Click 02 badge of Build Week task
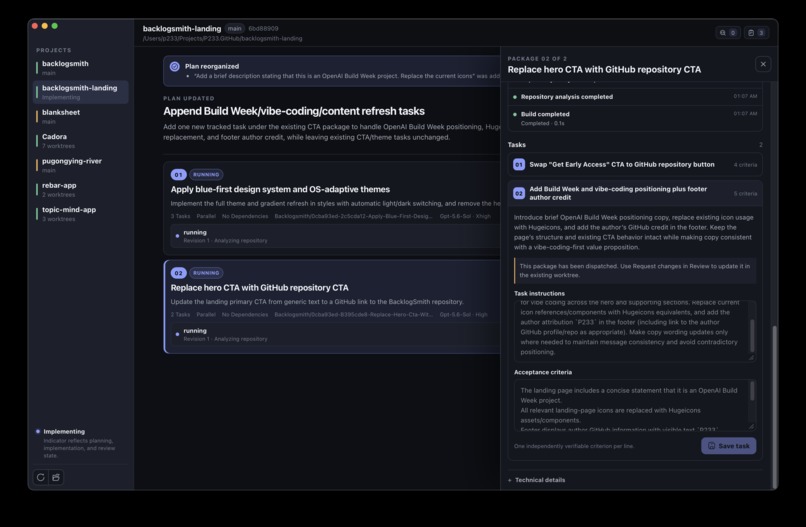This screenshot has width=806, height=527. click(519, 193)
